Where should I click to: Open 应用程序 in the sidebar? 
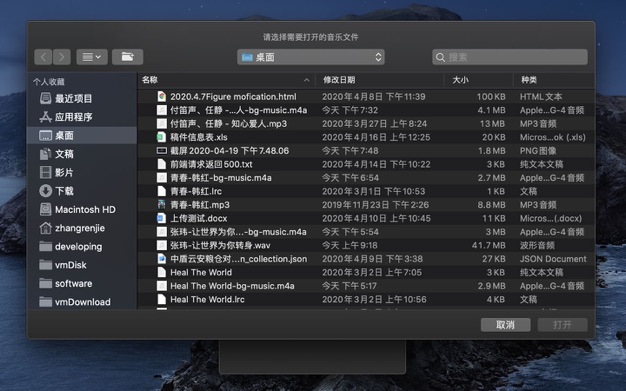tap(82, 117)
